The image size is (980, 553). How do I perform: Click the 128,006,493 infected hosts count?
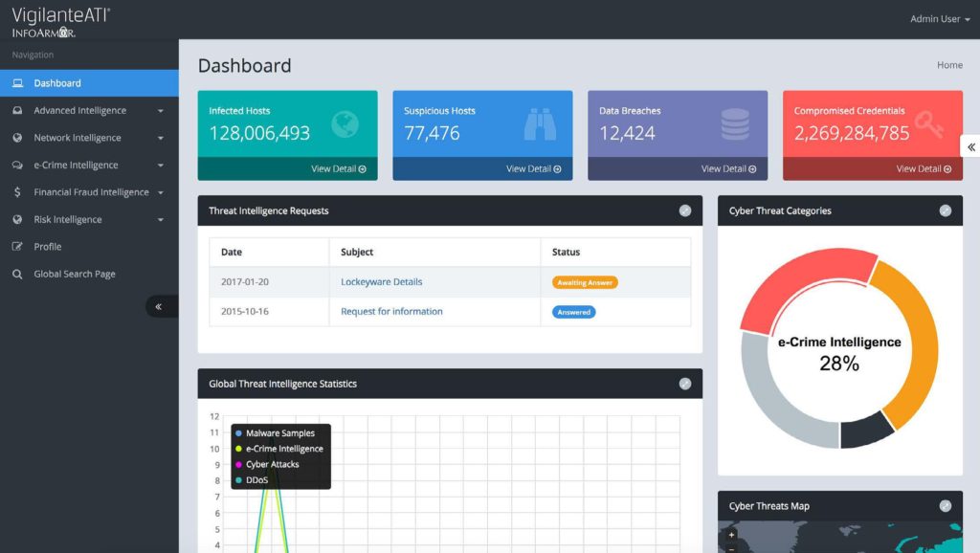(259, 133)
